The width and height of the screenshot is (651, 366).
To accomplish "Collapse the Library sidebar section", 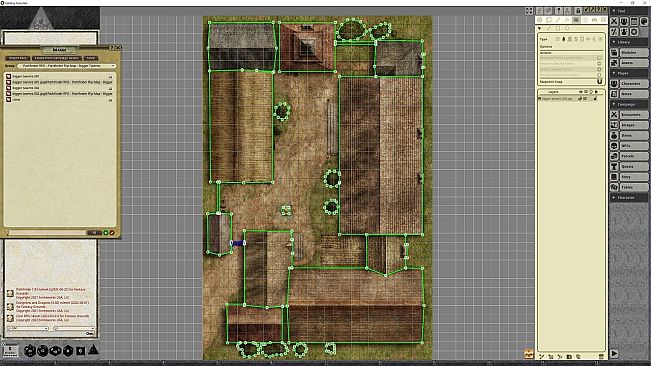I will pyautogui.click(x=629, y=42).
